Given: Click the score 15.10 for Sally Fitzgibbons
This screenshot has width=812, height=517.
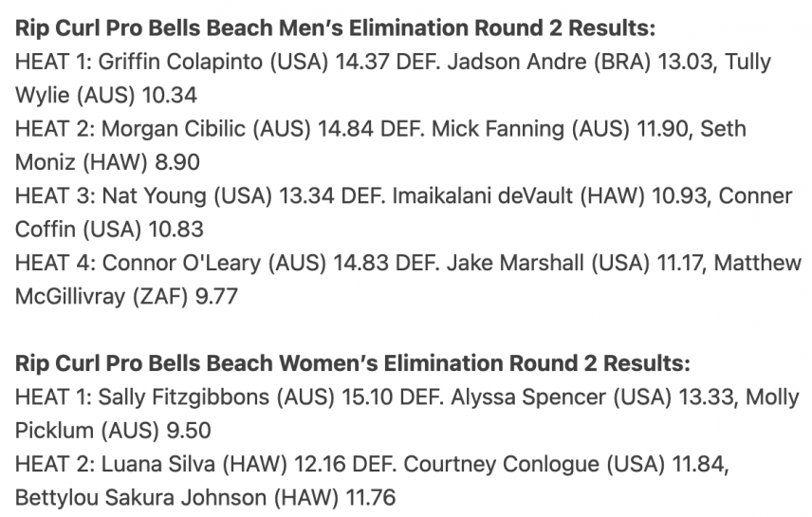Looking at the screenshot, I should point(367,397).
